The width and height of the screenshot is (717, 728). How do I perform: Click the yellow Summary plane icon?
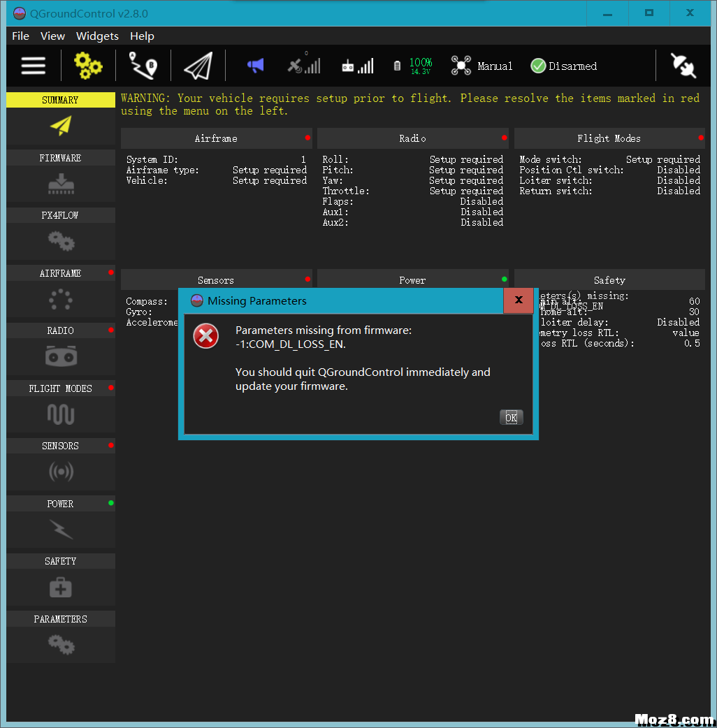(61, 126)
